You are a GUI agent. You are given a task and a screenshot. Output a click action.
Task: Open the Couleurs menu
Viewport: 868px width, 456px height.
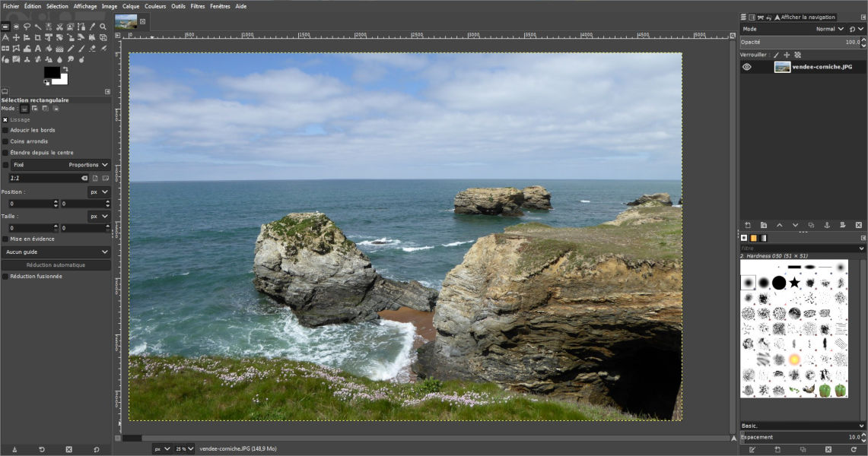point(155,6)
